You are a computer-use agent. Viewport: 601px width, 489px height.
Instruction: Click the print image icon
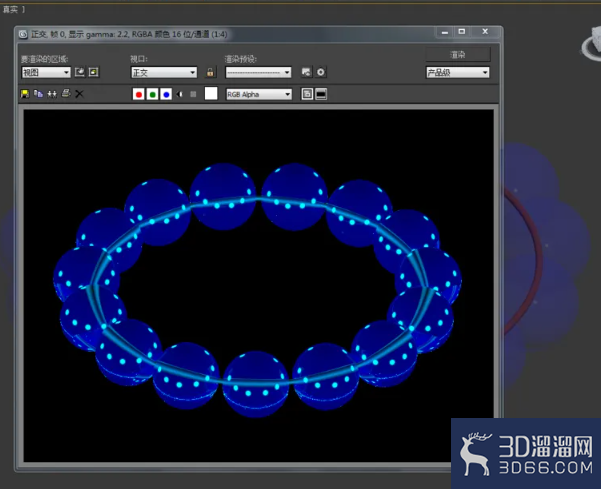tap(66, 93)
